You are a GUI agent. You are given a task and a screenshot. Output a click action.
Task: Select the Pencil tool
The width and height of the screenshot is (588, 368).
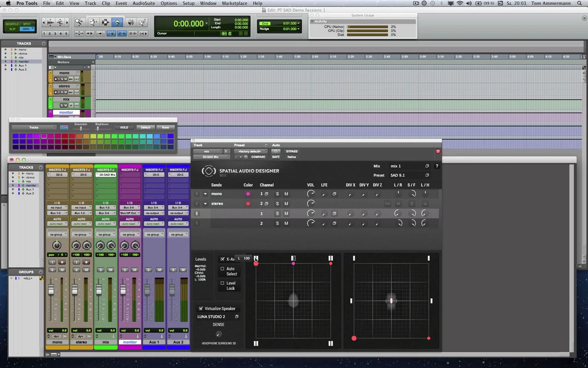point(142,22)
